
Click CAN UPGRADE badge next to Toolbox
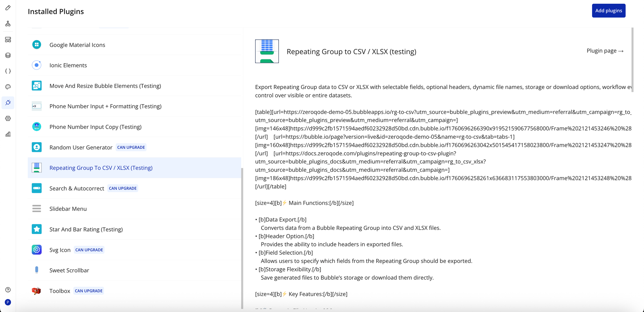[x=89, y=291]
